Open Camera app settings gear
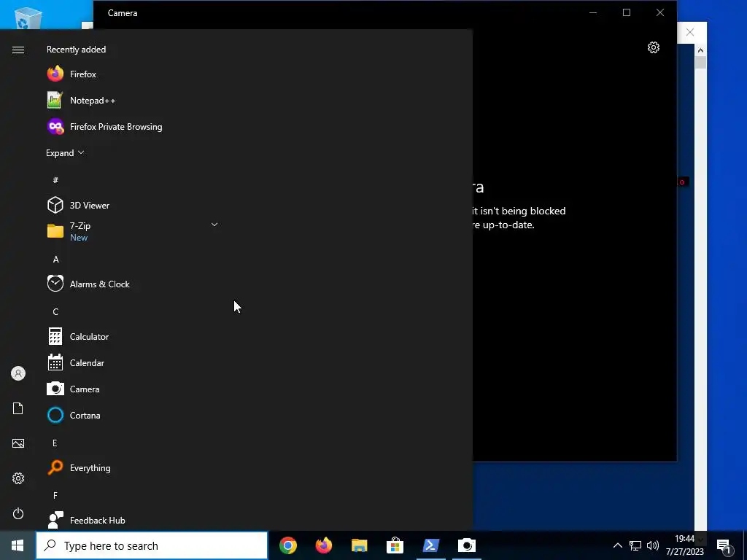This screenshot has height=560, width=747. click(x=654, y=47)
